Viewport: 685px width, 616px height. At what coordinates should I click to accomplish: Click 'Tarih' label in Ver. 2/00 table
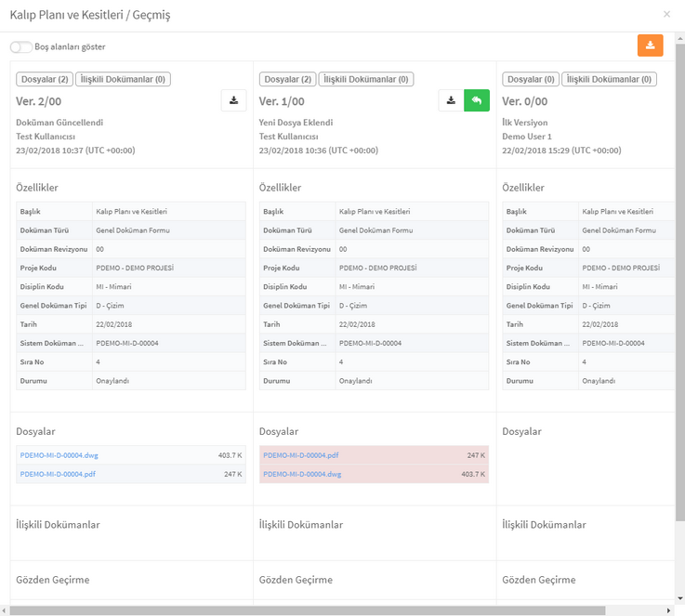(x=29, y=324)
